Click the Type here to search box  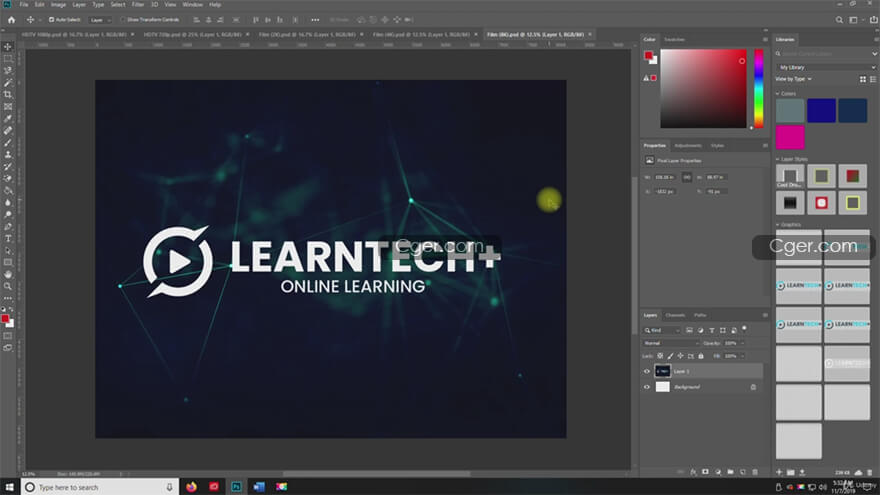(100, 487)
